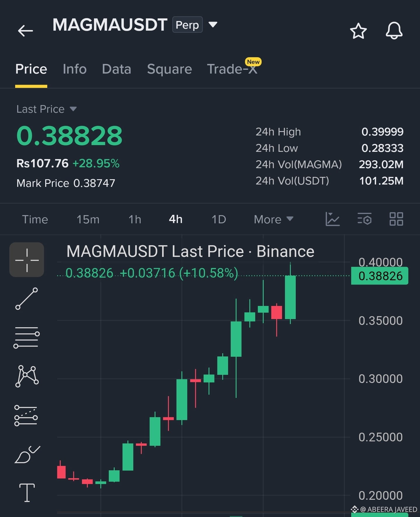Select the Text annotation tool
Image resolution: width=420 pixels, height=517 pixels.
point(27,493)
